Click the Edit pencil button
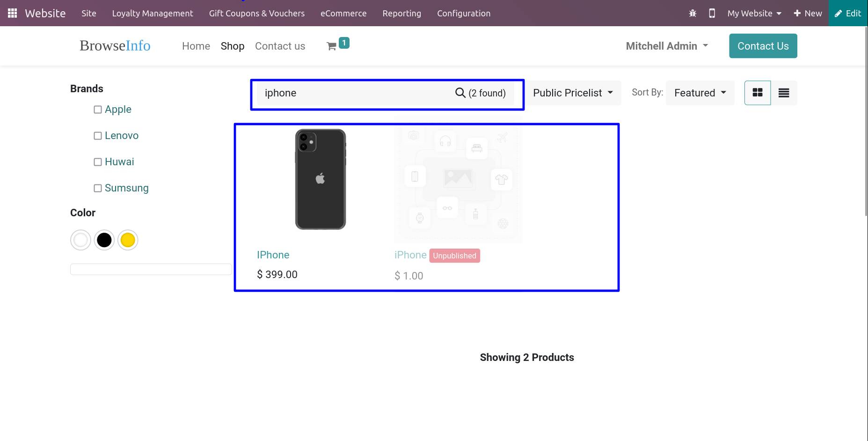 [848, 13]
